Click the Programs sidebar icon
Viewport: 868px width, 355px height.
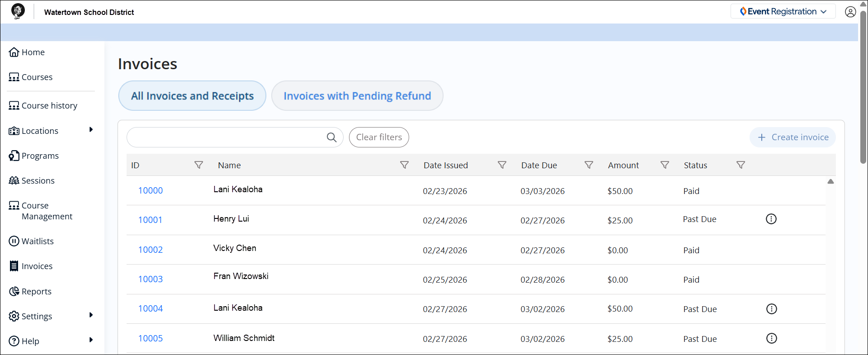click(x=14, y=156)
